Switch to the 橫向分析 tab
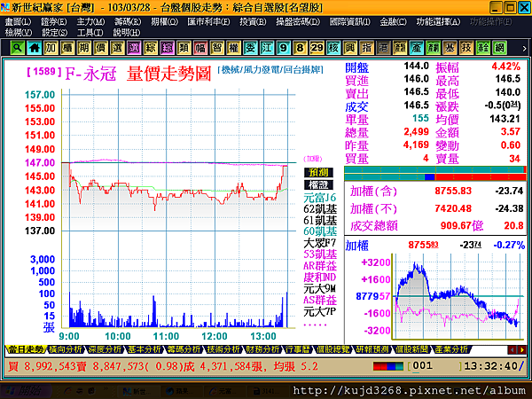 (x=66, y=349)
